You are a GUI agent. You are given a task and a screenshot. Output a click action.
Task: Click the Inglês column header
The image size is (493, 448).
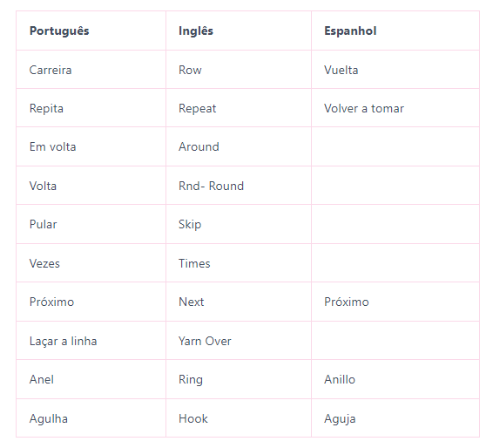[x=239, y=31]
